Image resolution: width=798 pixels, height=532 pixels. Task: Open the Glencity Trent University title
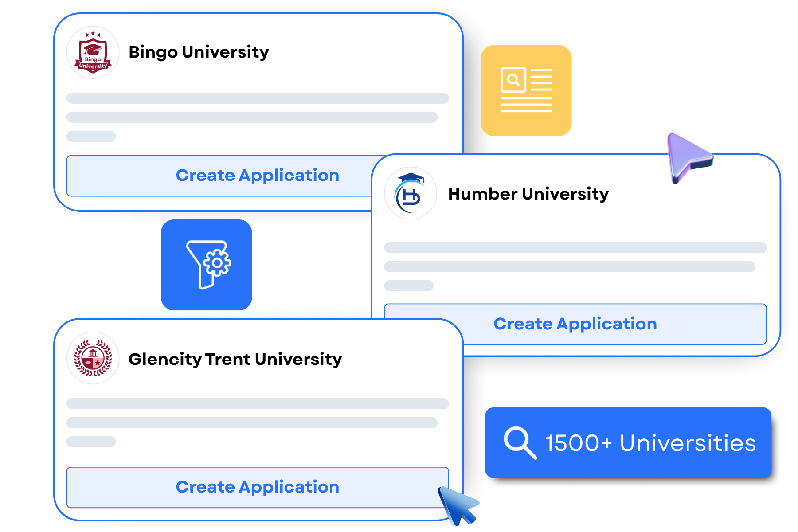235,359
